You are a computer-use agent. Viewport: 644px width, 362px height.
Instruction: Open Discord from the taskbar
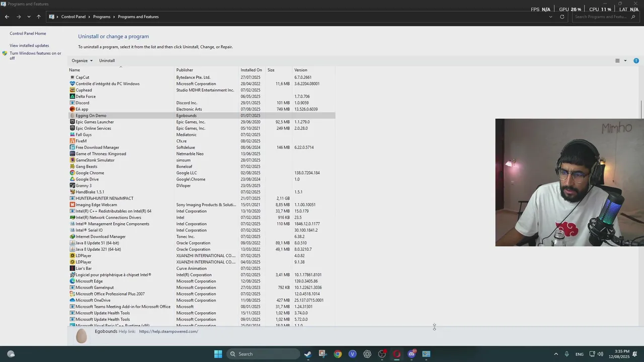pyautogui.click(x=412, y=354)
